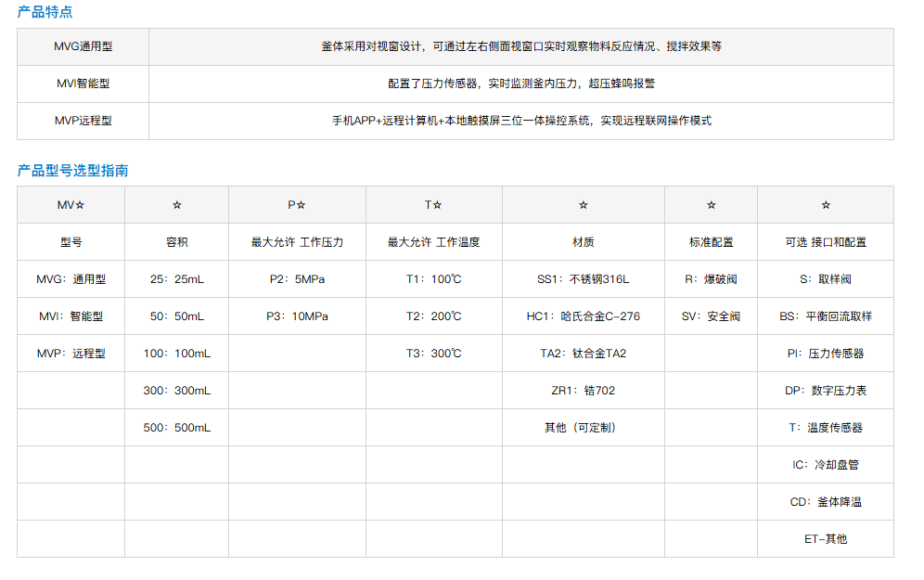Screen dimensions: 924x580
Task: Click the P☆ header cell
Action: point(297,205)
